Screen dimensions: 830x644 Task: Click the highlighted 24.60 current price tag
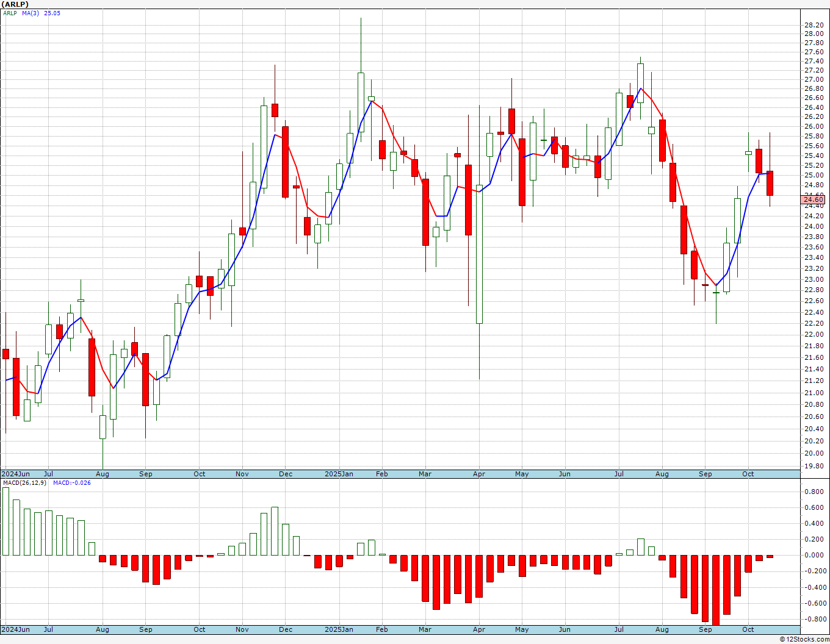814,199
